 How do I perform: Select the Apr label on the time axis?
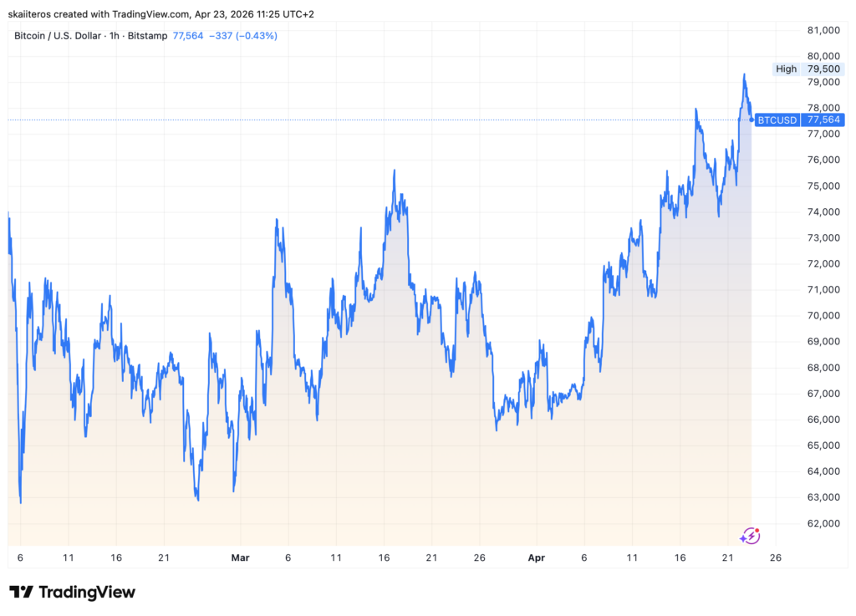536,557
